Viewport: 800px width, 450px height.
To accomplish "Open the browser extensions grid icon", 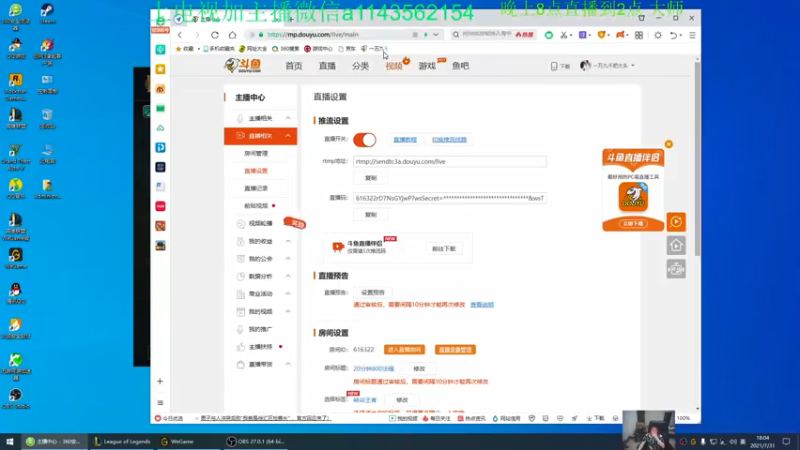I will point(639,35).
